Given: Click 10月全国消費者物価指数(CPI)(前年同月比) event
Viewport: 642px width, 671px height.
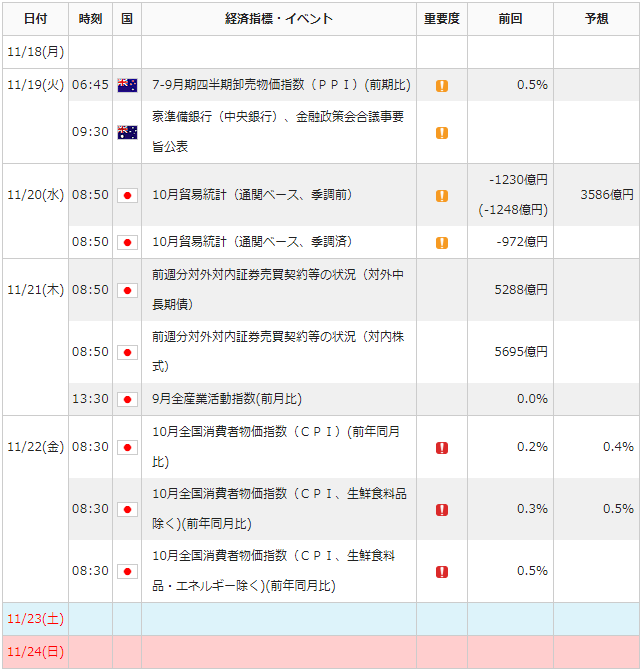Looking at the screenshot, I should click(276, 447).
